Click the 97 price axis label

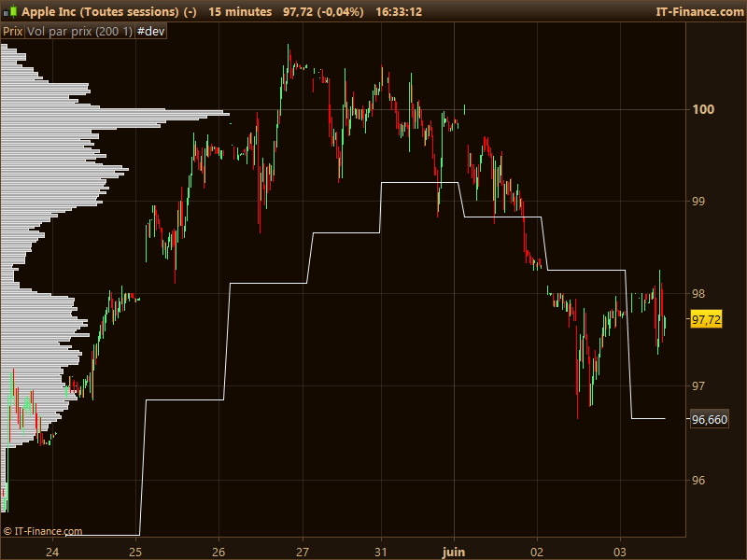coord(698,386)
